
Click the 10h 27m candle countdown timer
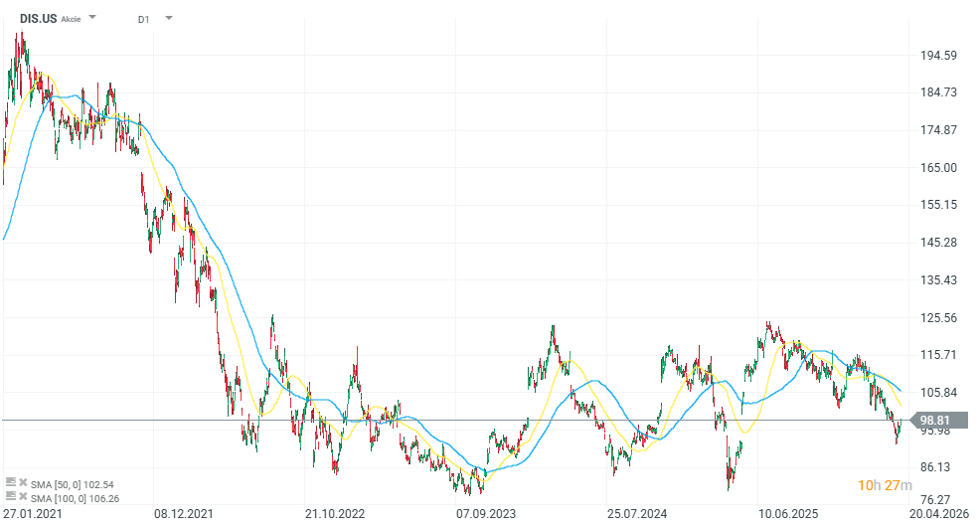tap(885, 485)
